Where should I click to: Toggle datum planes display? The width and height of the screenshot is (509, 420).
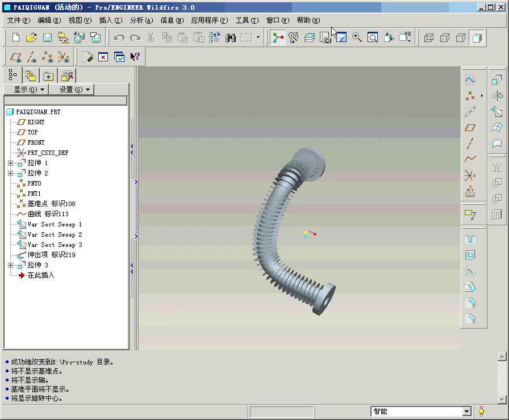click(x=15, y=57)
